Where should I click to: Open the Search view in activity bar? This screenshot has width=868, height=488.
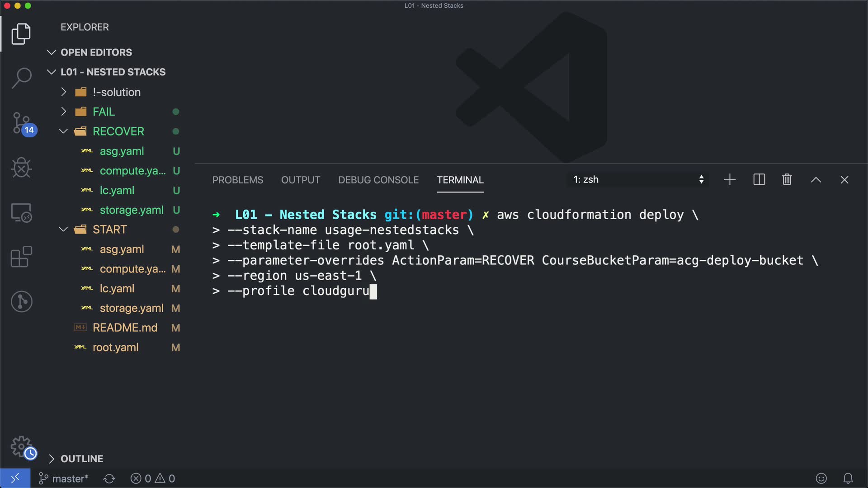[21, 78]
